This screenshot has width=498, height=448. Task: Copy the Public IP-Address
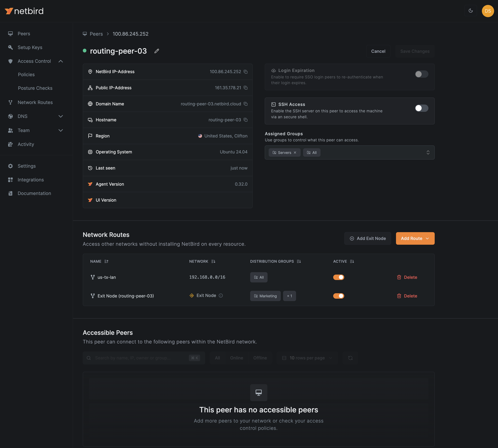(245, 88)
